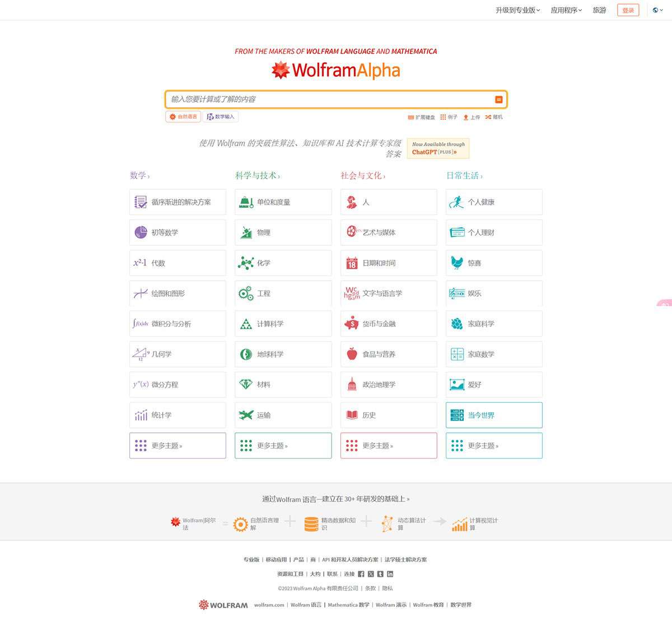
Task: Open the ChatGPT Plus availability banner
Action: (438, 148)
